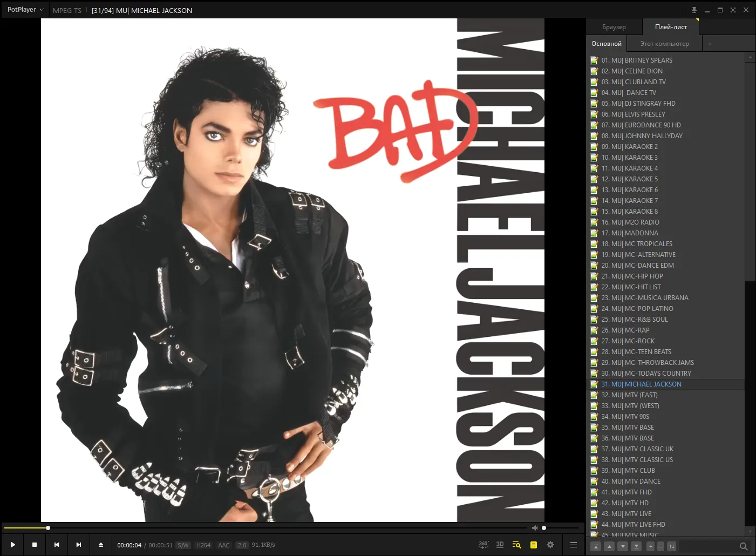The image size is (756, 556).
Task: Select playlist item 21. MU| MC-HIP HOP
Action: click(x=665, y=276)
